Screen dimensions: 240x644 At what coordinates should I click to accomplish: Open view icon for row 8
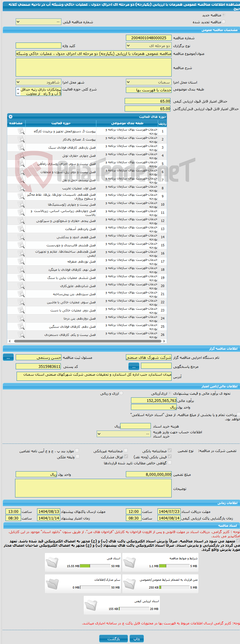(21, 188)
